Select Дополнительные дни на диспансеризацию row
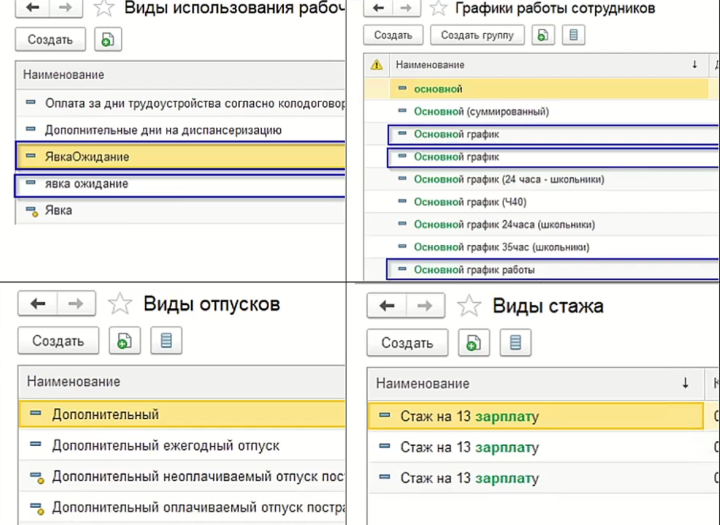The height and width of the screenshot is (525, 720). click(x=163, y=130)
